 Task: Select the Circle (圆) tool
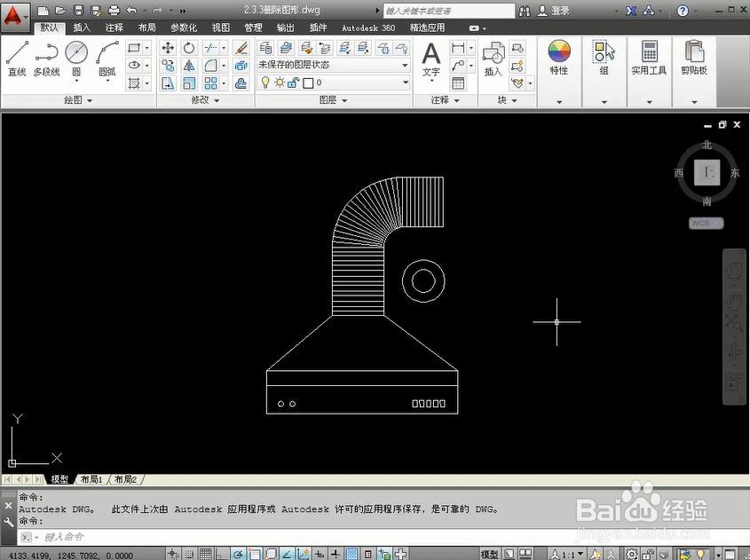point(76,59)
